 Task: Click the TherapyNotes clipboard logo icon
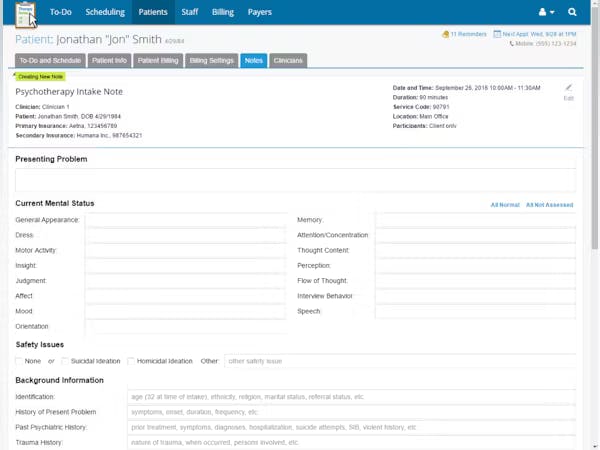pyautogui.click(x=25, y=15)
